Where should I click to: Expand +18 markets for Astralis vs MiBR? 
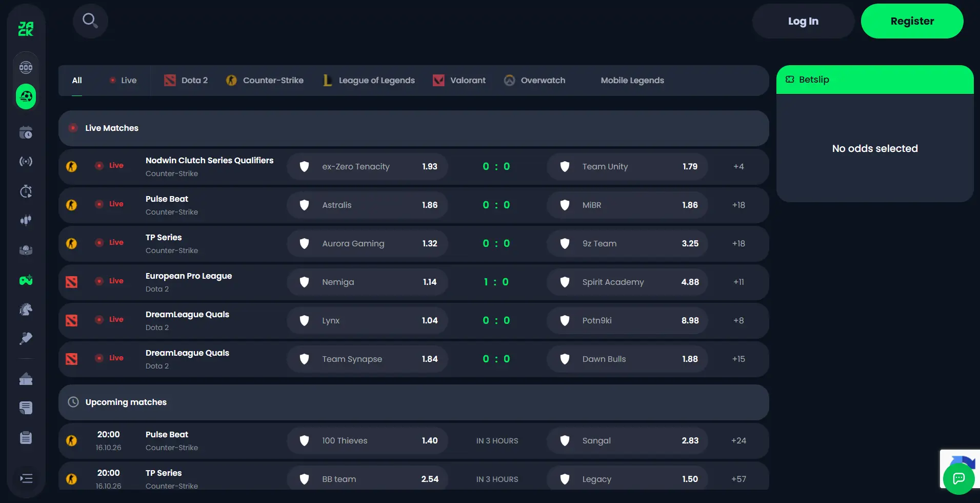point(738,205)
